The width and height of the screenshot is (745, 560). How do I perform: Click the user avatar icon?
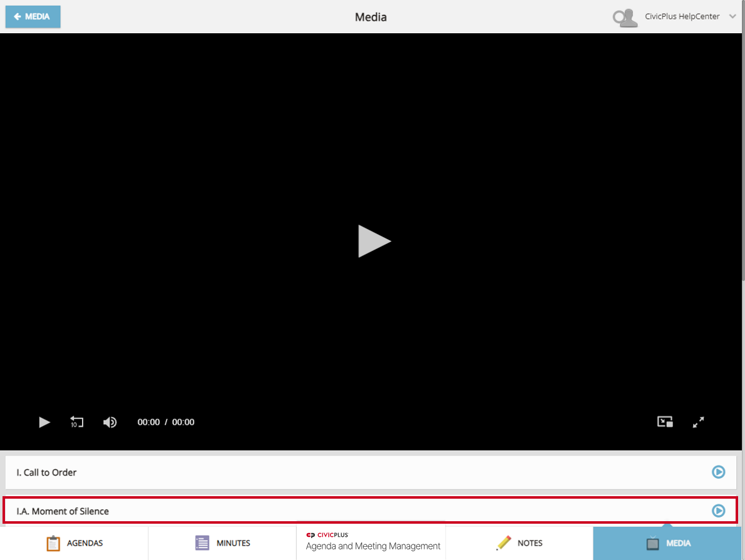pyautogui.click(x=625, y=18)
